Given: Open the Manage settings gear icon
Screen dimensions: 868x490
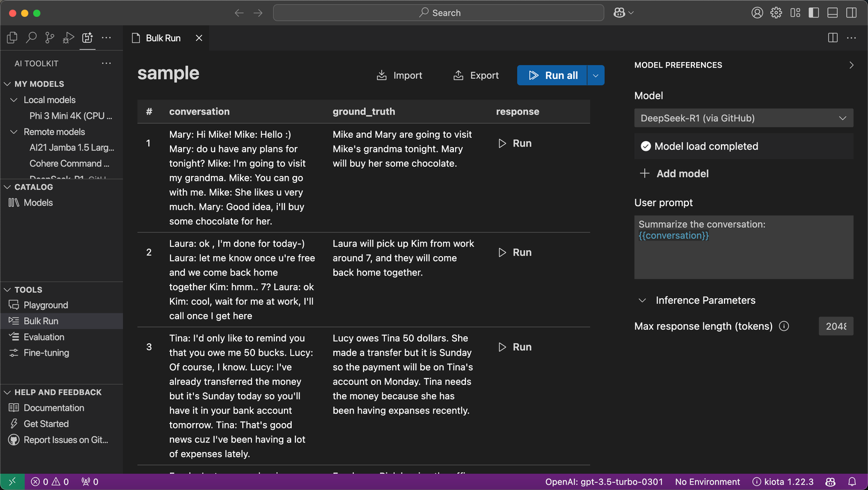Looking at the screenshot, I should point(776,13).
